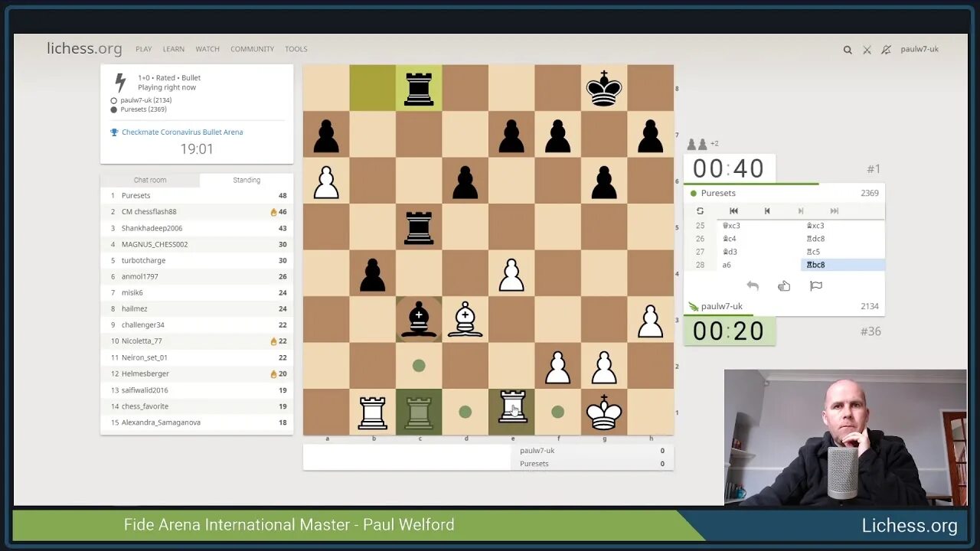
Task: Select the white bishop on d3
Action: [465, 320]
